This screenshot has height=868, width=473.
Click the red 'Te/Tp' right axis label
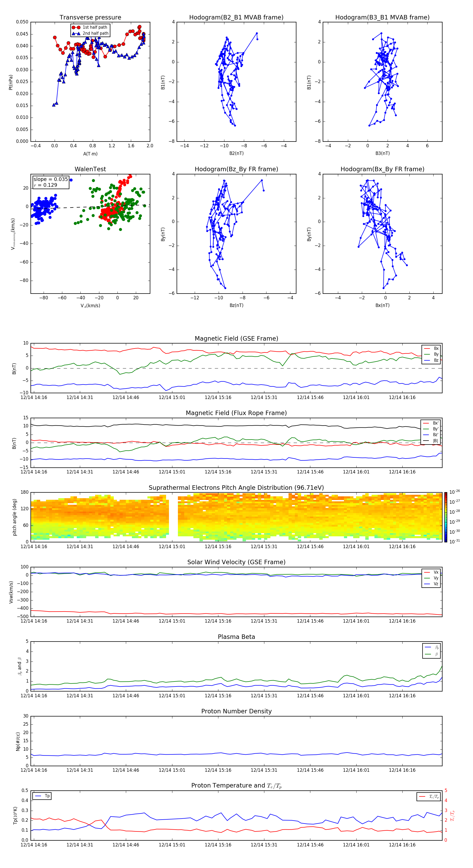453,816
